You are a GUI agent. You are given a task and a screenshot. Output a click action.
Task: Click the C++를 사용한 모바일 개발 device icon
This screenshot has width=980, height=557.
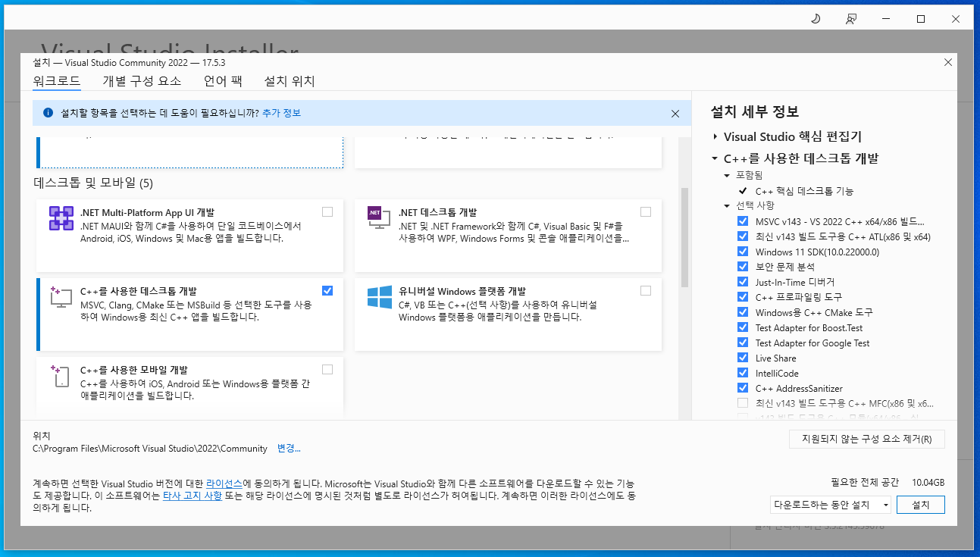[61, 376]
